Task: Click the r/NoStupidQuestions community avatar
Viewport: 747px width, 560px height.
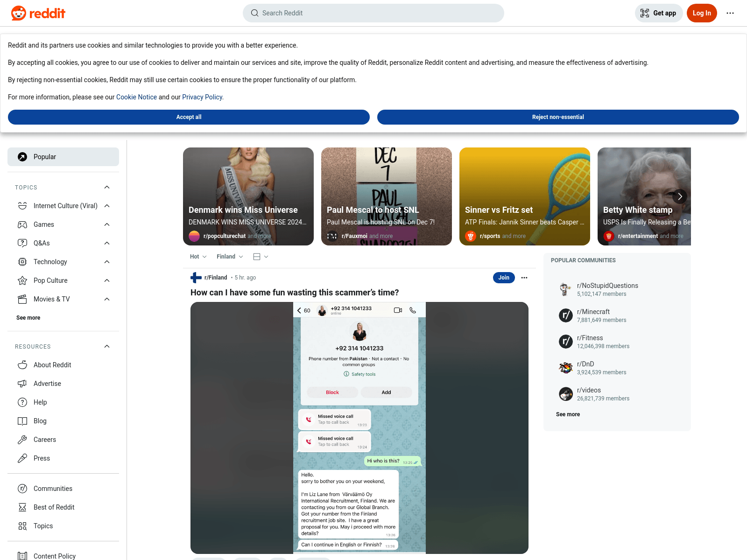Action: pyautogui.click(x=566, y=289)
